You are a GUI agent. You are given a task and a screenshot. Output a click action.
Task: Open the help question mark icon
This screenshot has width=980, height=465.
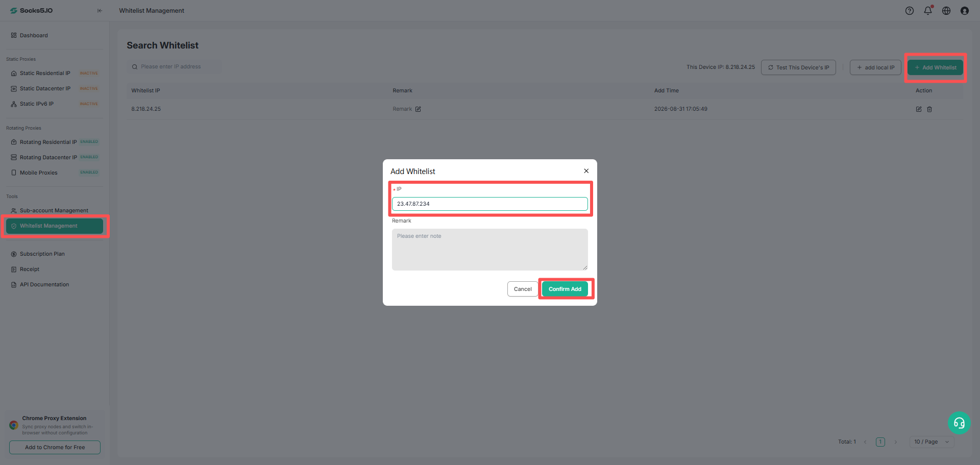910,11
